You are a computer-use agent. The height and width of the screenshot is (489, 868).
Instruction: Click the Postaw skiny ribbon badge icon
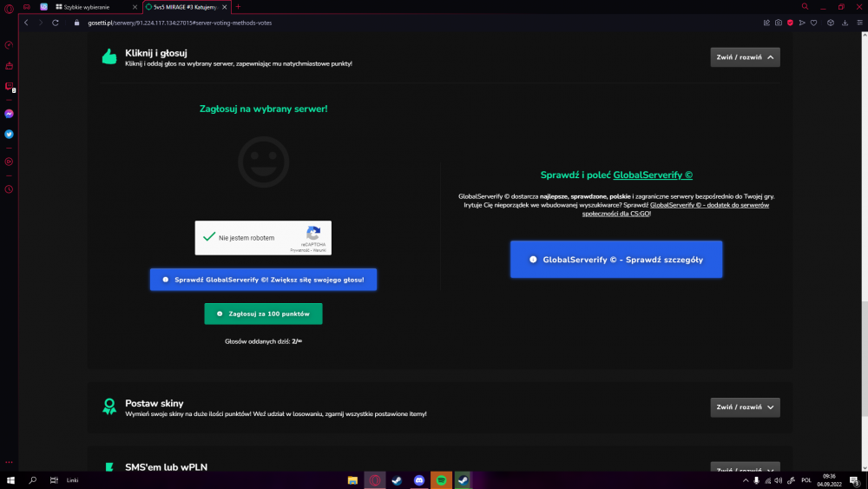109,406
